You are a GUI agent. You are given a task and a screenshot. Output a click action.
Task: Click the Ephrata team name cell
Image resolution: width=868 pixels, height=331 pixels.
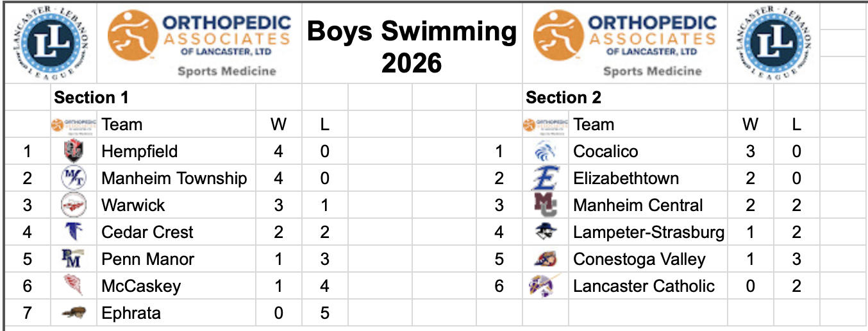[131, 313]
